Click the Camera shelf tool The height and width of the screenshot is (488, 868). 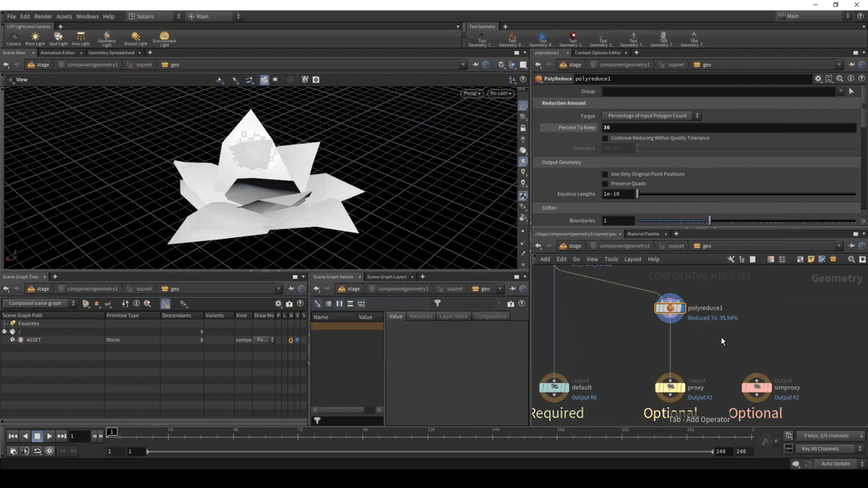click(x=13, y=38)
